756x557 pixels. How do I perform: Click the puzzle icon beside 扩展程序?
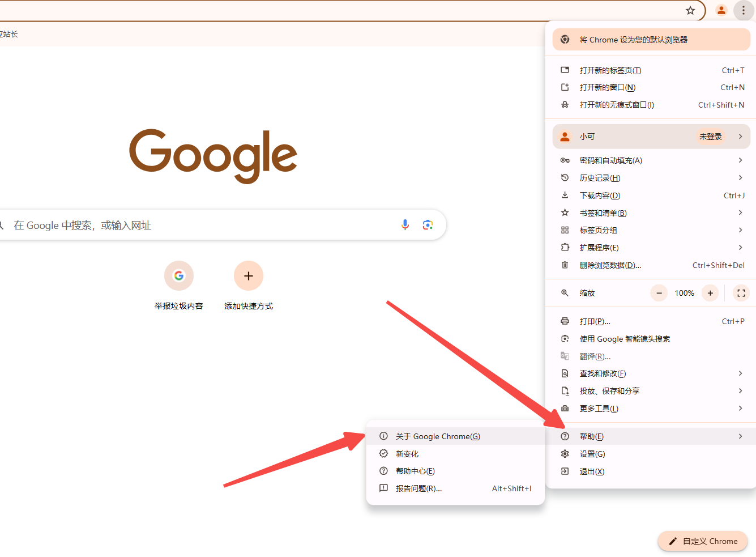(x=565, y=248)
